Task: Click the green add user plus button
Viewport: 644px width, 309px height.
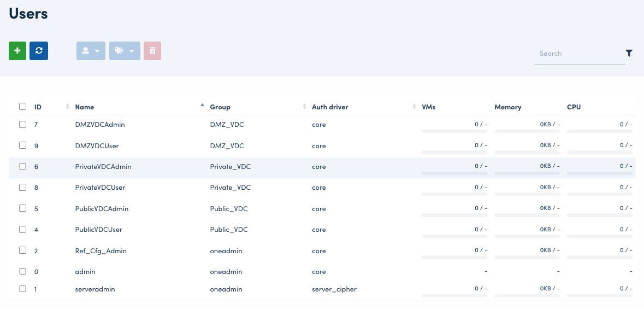Action: pyautogui.click(x=17, y=51)
